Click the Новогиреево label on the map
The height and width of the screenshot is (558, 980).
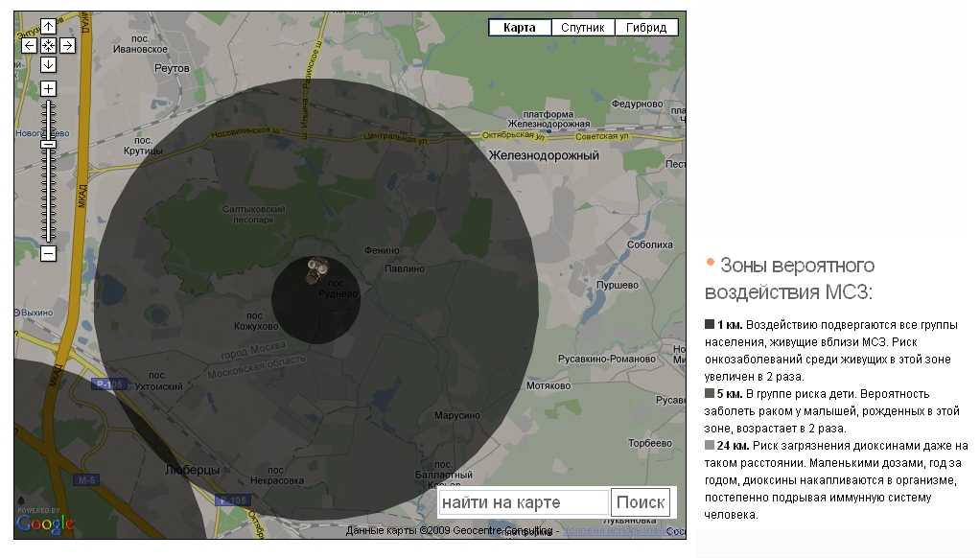click(x=42, y=133)
